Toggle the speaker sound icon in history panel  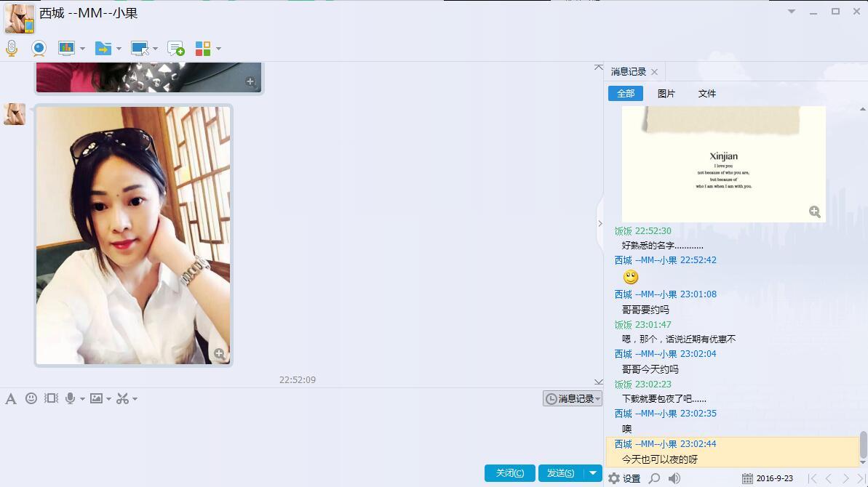pos(674,478)
